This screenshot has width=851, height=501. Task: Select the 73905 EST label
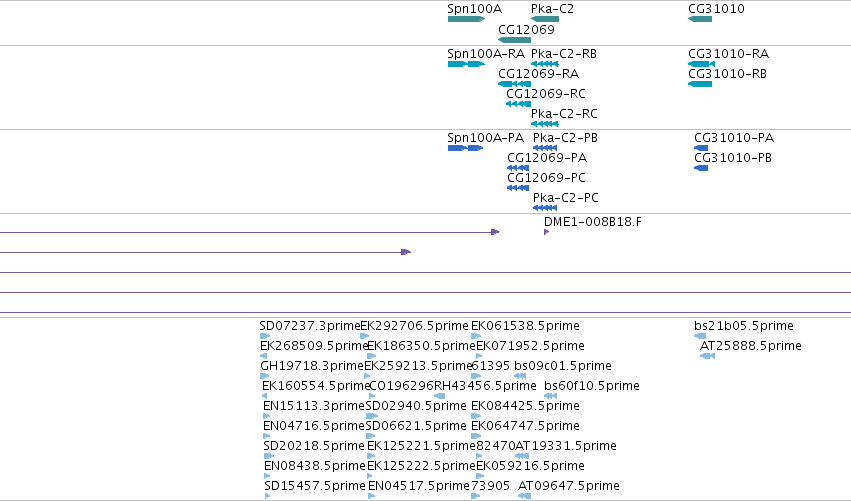coord(491,486)
